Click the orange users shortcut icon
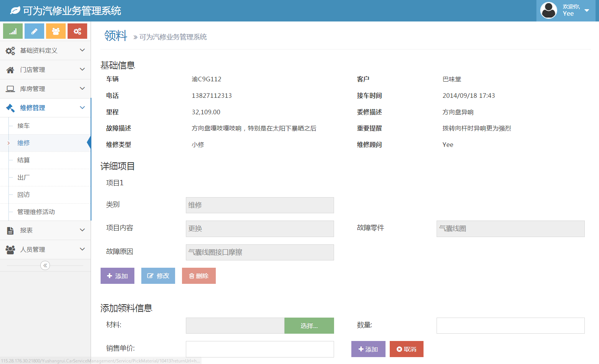Viewport: 599px width, 364px height. click(56, 31)
